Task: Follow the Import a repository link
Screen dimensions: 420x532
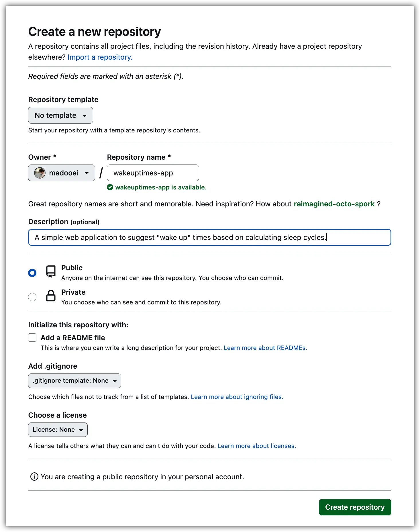Action: (100, 57)
